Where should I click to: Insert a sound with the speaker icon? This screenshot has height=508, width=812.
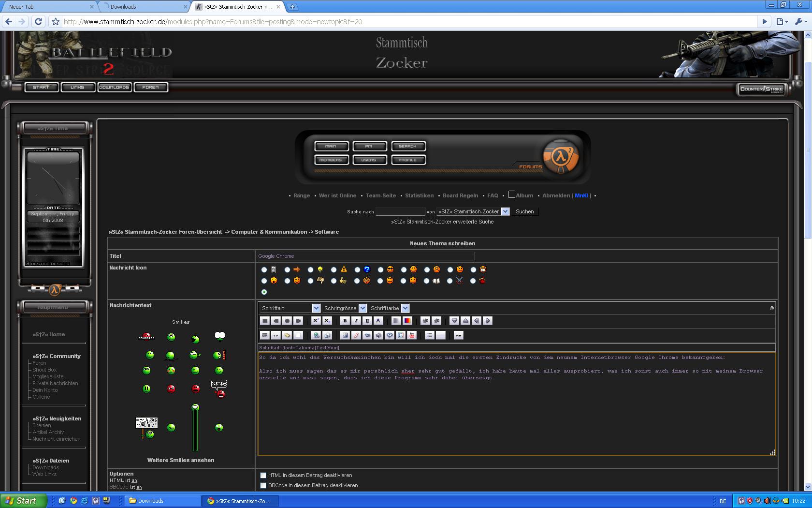378,335
